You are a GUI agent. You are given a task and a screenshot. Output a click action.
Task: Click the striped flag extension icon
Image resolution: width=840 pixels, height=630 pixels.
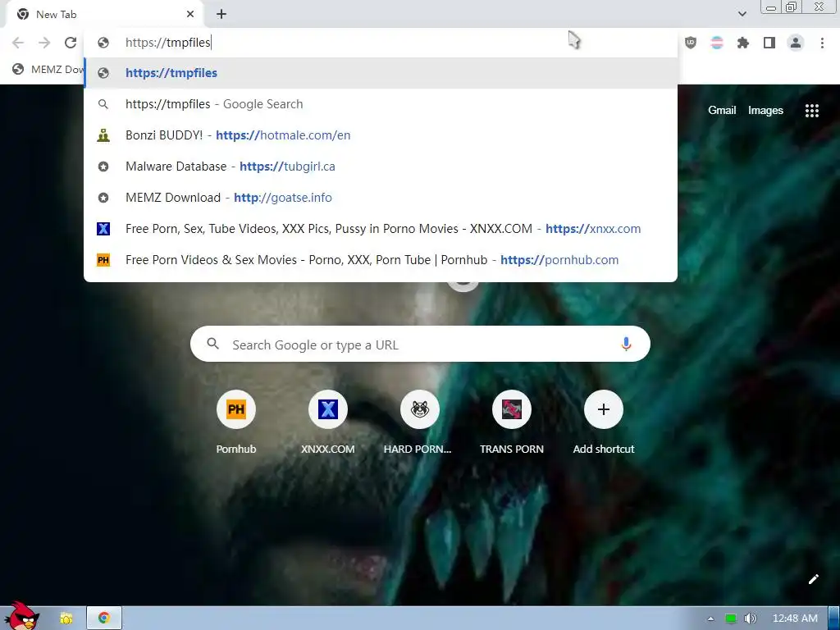pyautogui.click(x=717, y=43)
